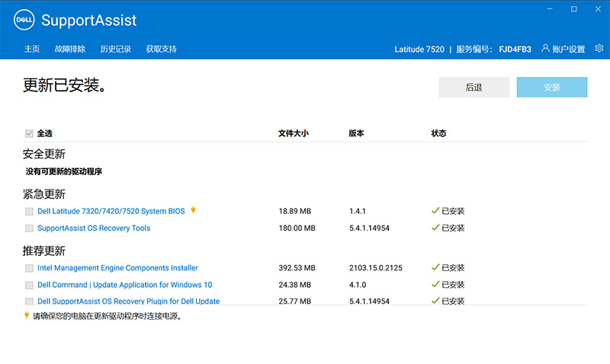The image size is (610, 364).
Task: Open Dell Latitude 7320/7420/7520 System BIOS link
Action: 111,211
